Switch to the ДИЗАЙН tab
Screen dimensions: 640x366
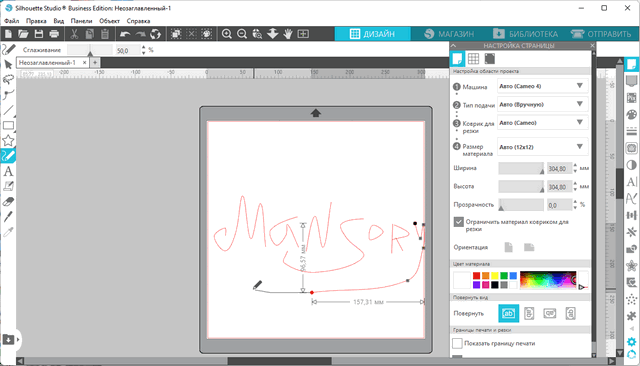click(373, 34)
